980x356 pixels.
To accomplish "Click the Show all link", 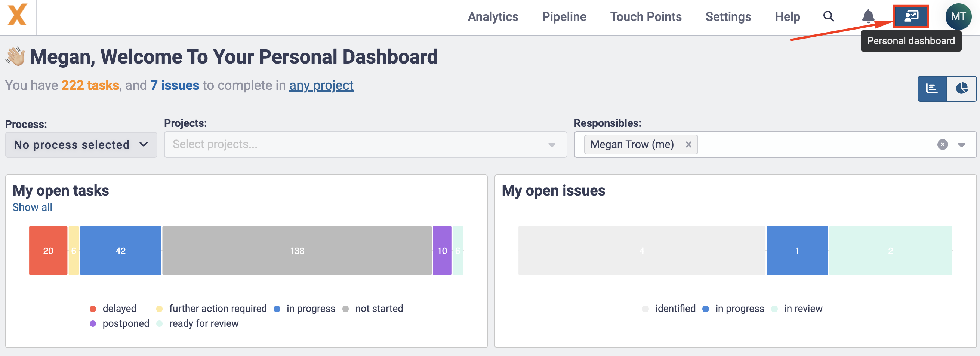I will [x=32, y=207].
